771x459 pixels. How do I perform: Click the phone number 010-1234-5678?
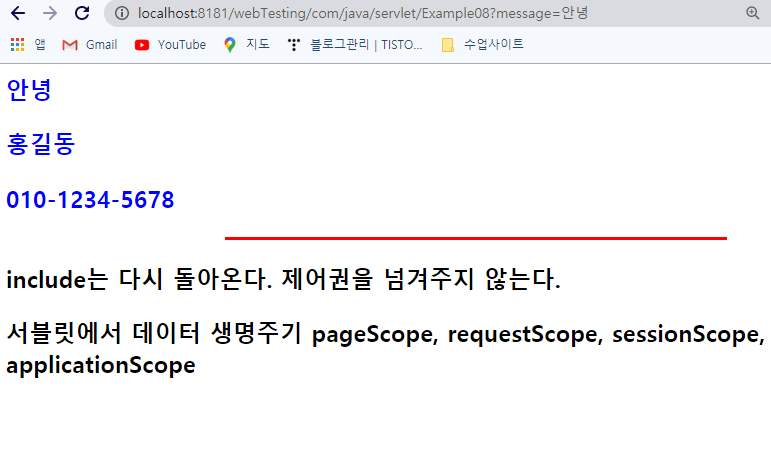(90, 200)
